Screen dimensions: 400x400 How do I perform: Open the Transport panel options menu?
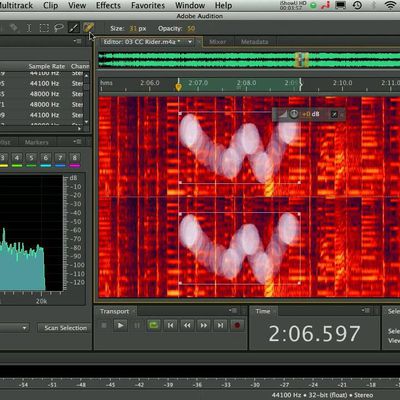click(x=233, y=311)
